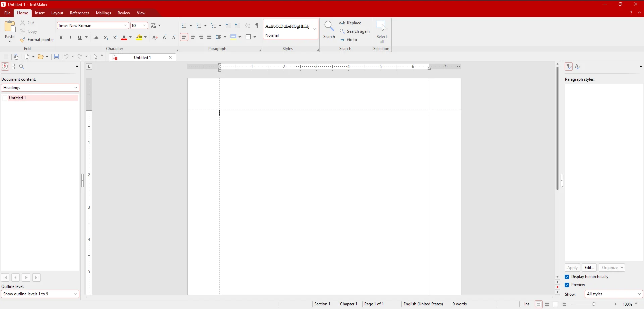The width and height of the screenshot is (644, 309).
Task: Show formatting marks with the pilcrow icon
Action: [x=257, y=26]
